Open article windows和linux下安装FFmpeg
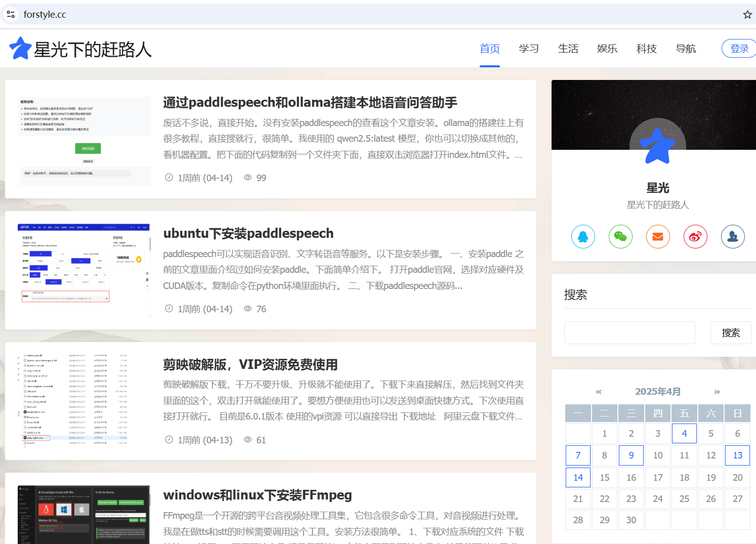The height and width of the screenshot is (544, 756). click(258, 495)
